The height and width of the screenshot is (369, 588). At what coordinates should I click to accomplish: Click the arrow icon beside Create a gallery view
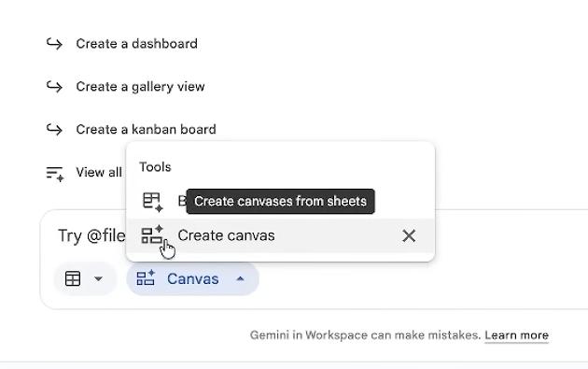tap(54, 87)
